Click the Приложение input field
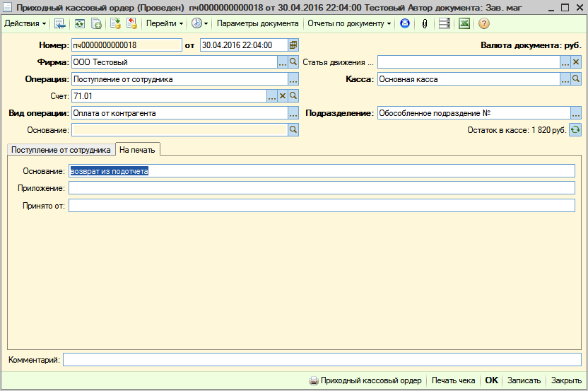This screenshot has height=391, width=588. 322,188
